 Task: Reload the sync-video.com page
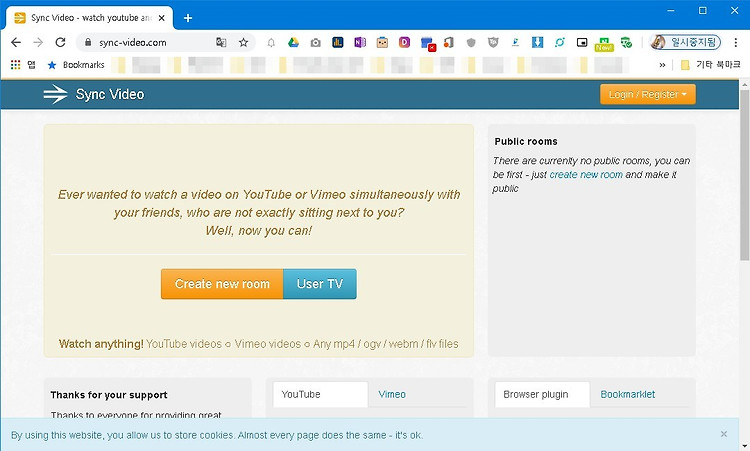[x=60, y=43]
